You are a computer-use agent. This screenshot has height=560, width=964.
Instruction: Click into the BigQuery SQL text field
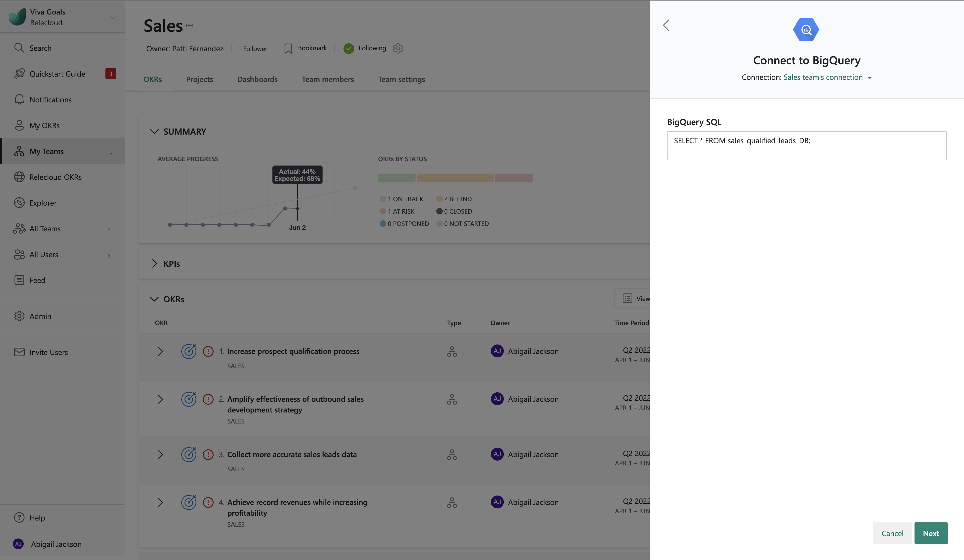pos(806,146)
